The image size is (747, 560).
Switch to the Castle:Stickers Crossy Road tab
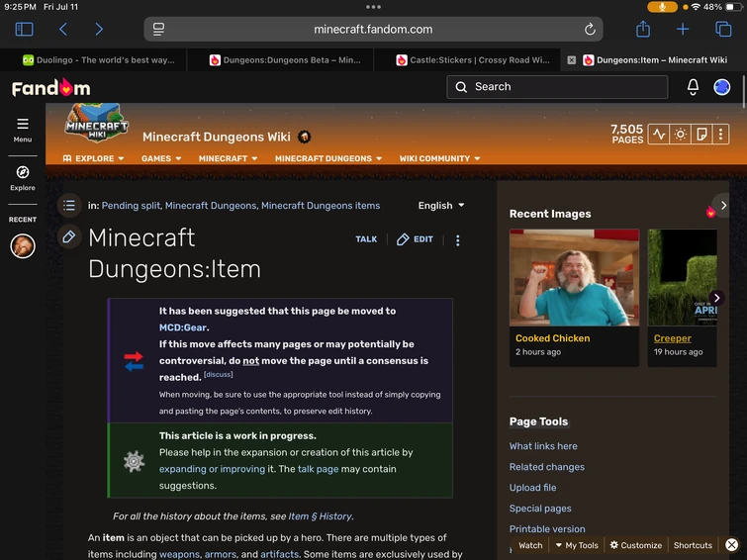pyautogui.click(x=473, y=60)
